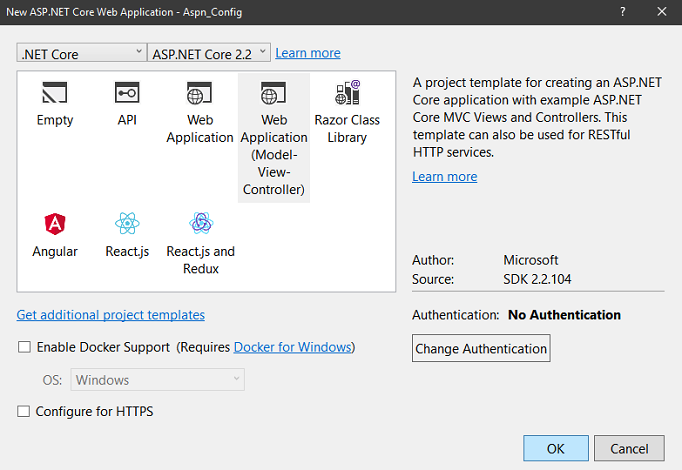Pick the React.js template icon
Screen dimensions: 682x470
pos(127,223)
